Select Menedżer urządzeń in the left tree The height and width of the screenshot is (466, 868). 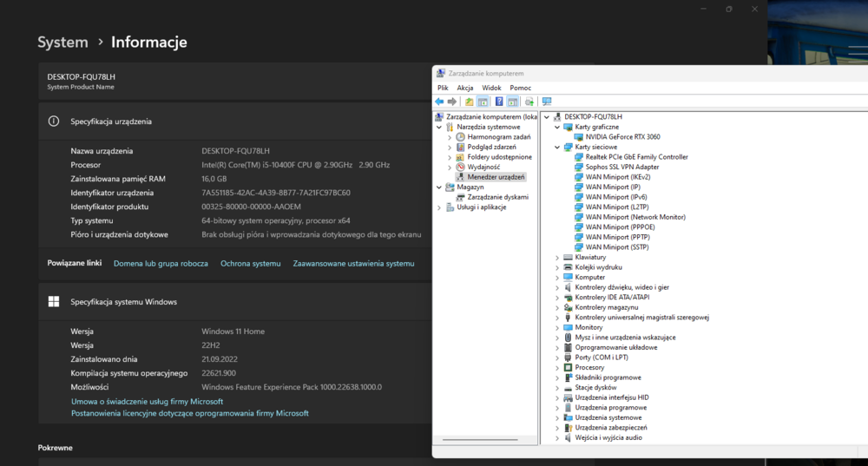pyautogui.click(x=496, y=177)
